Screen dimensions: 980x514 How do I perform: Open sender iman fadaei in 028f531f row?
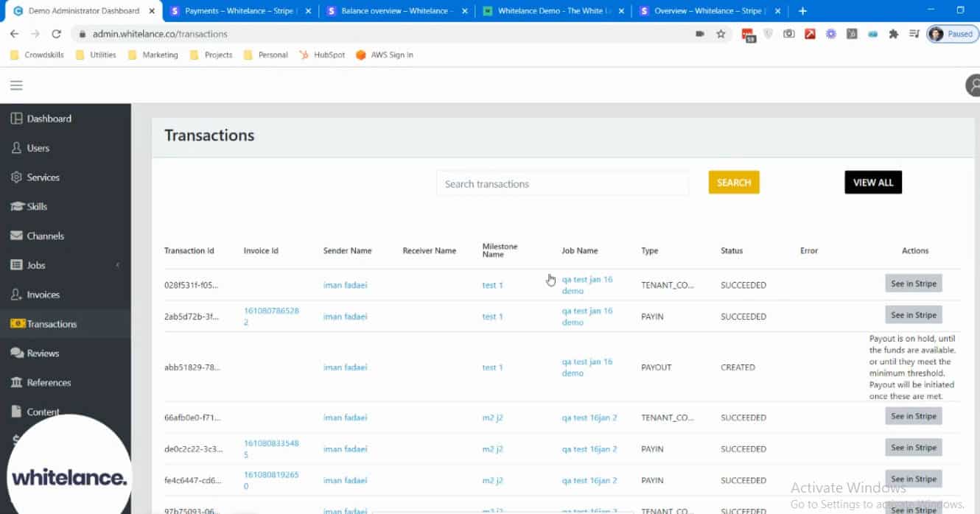(x=345, y=285)
